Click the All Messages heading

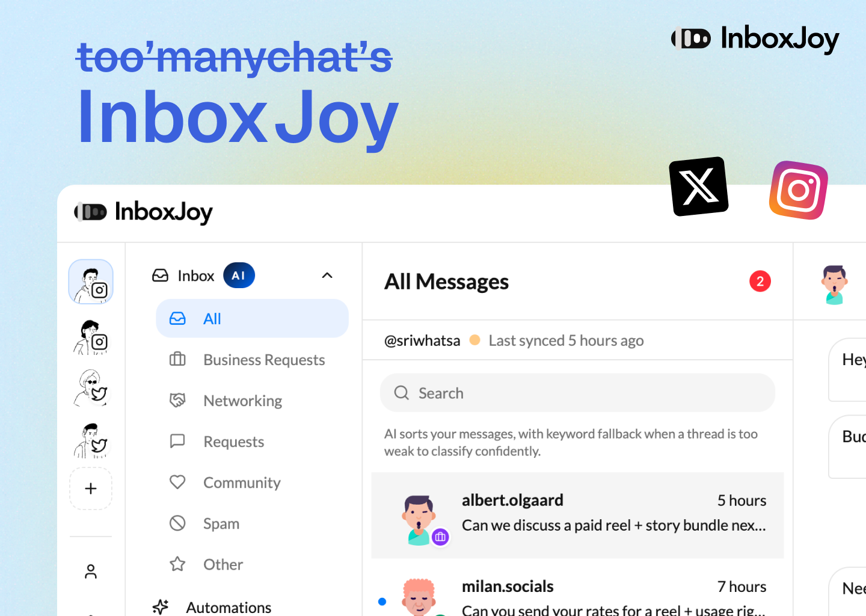[446, 282]
